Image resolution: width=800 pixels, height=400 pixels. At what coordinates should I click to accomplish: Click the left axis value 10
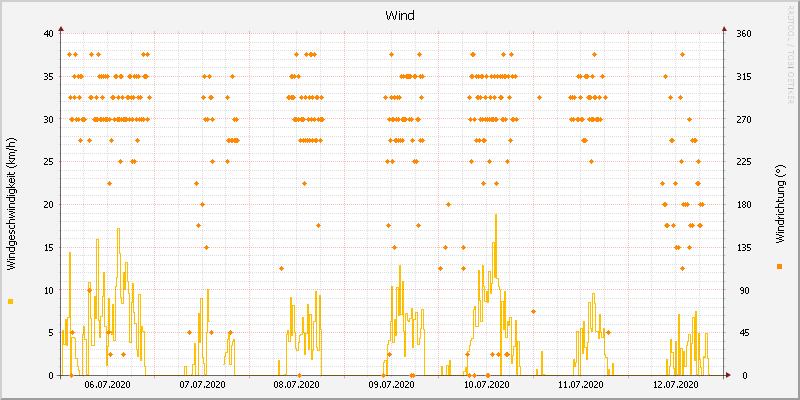click(48, 290)
